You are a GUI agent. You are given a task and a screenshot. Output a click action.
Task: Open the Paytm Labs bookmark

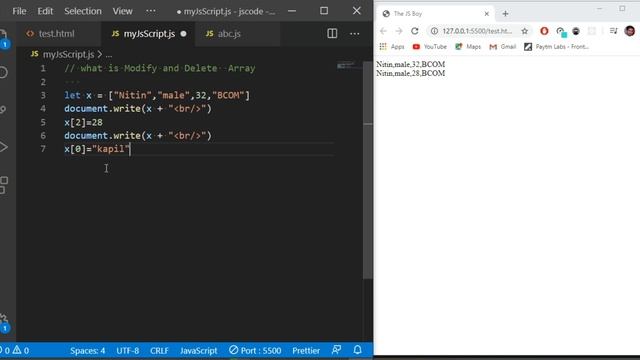click(x=556, y=47)
